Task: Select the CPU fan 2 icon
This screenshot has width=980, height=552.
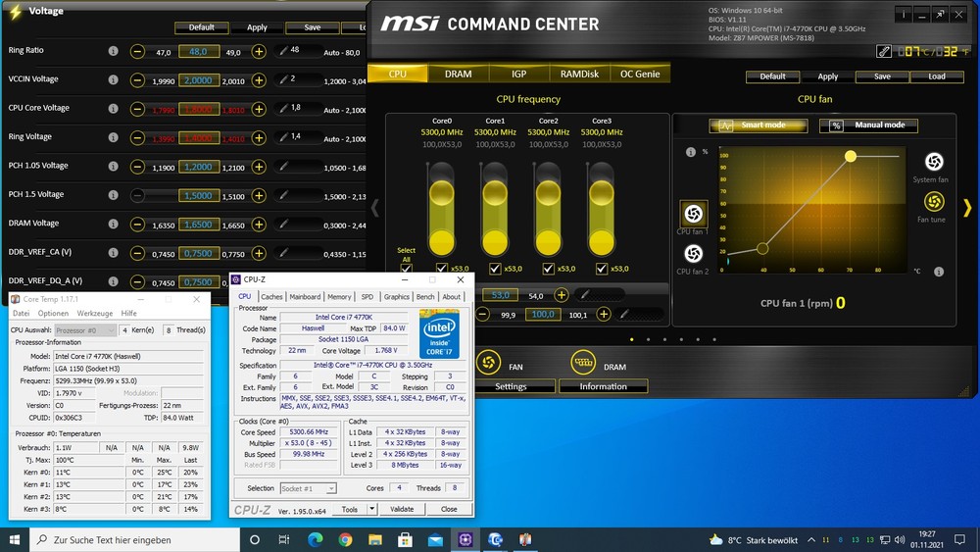Action: coord(693,254)
